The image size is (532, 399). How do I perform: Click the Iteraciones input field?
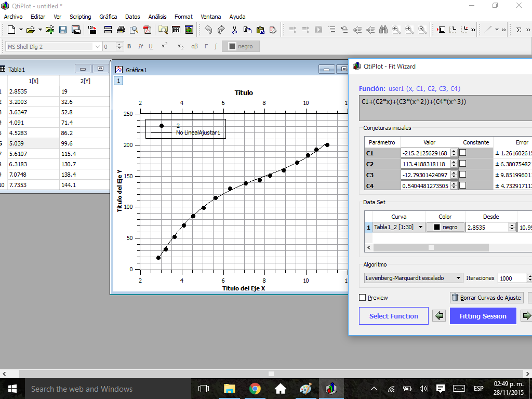[x=512, y=278]
